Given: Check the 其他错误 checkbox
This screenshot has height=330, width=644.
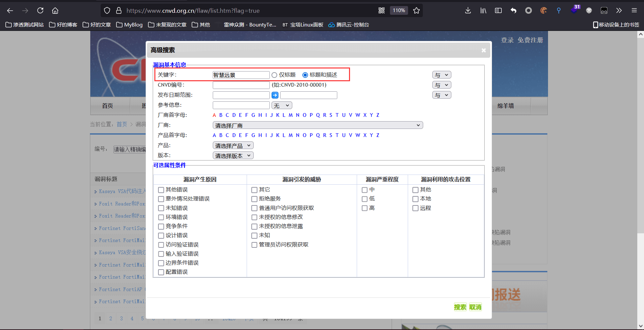Looking at the screenshot, I should pos(161,190).
